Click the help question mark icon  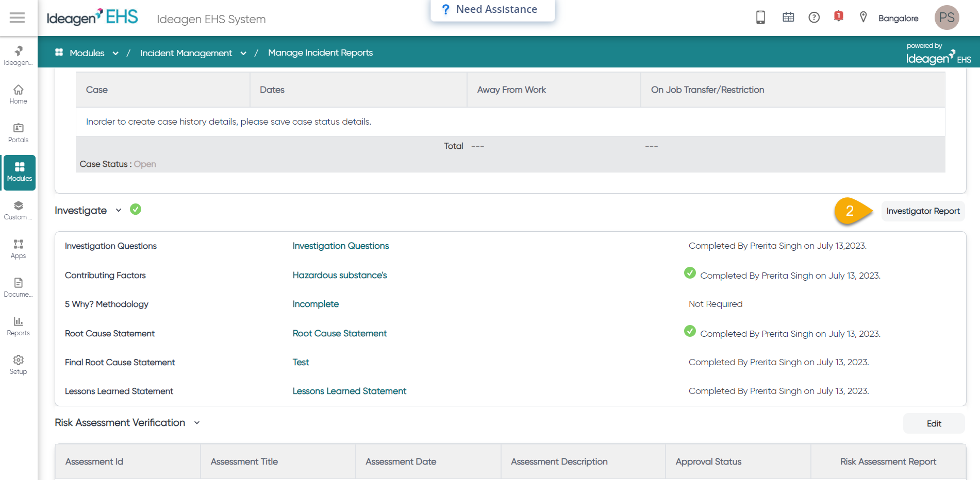pos(814,18)
